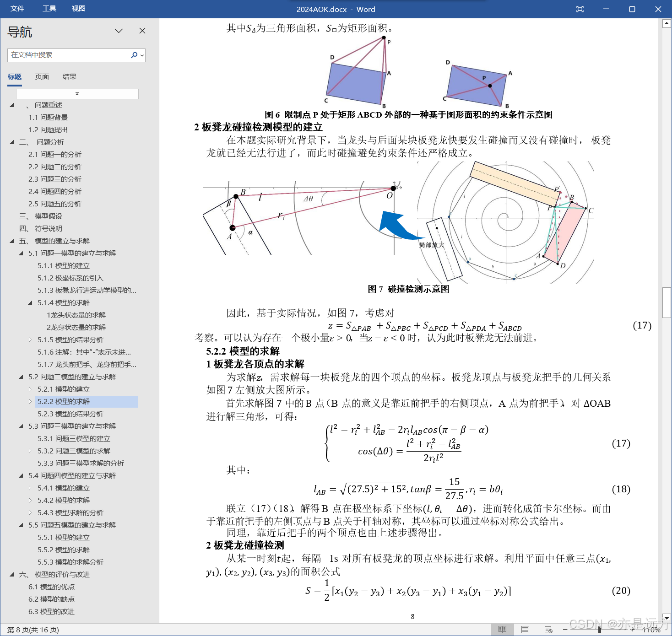Collapse 5.2 问题二模型的建立与求解
This screenshot has height=636, width=672.
(21, 377)
